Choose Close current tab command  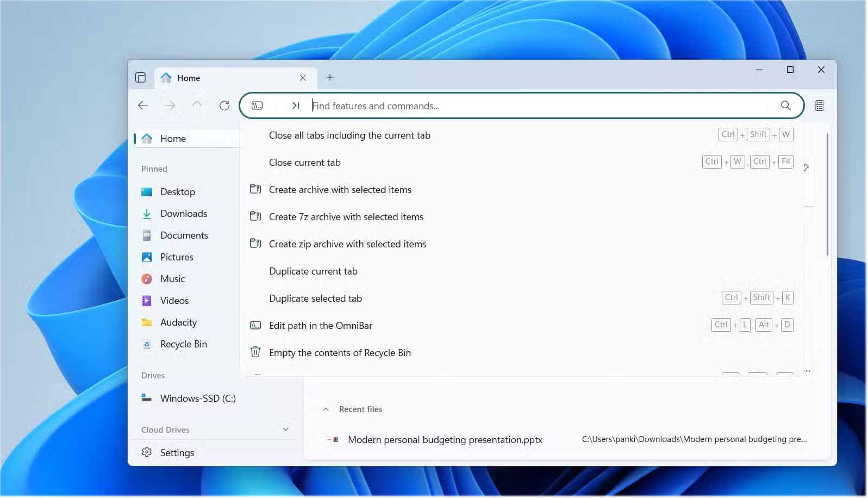522,163
